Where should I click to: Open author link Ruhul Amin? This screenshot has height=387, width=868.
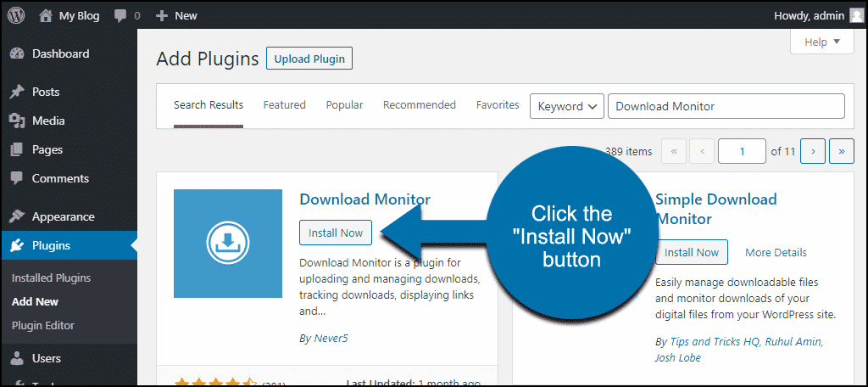(793, 342)
